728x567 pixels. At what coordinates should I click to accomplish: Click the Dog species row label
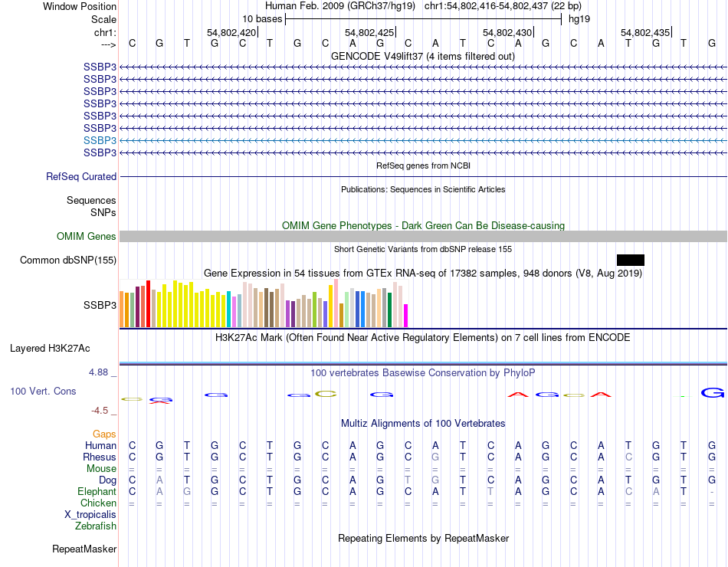tap(107, 480)
